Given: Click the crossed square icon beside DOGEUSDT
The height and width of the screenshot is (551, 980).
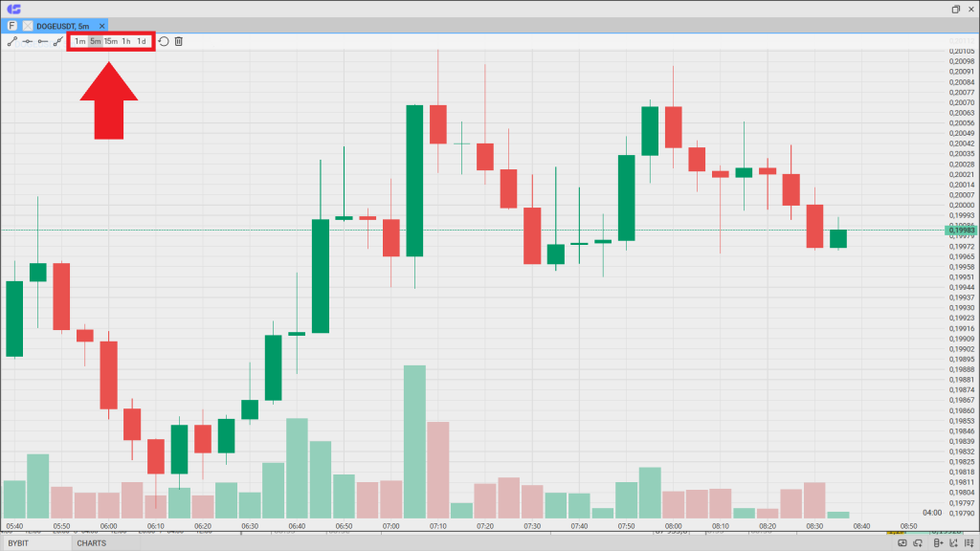Looking at the screenshot, I should pos(28,26).
